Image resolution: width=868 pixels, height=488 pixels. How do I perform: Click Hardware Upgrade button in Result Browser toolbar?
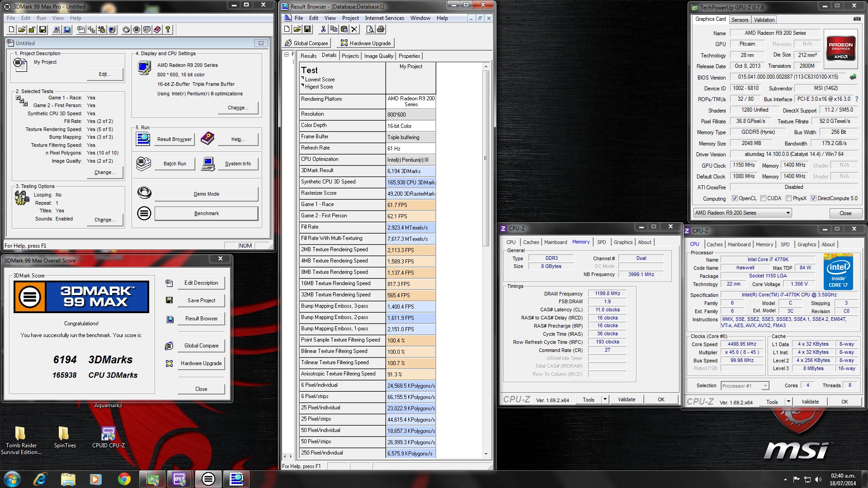366,43
